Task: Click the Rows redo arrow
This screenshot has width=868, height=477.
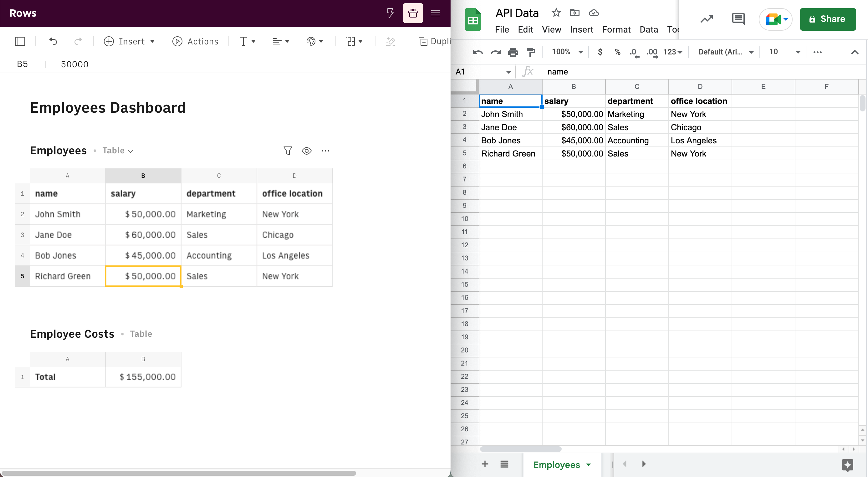Action: pos(78,41)
